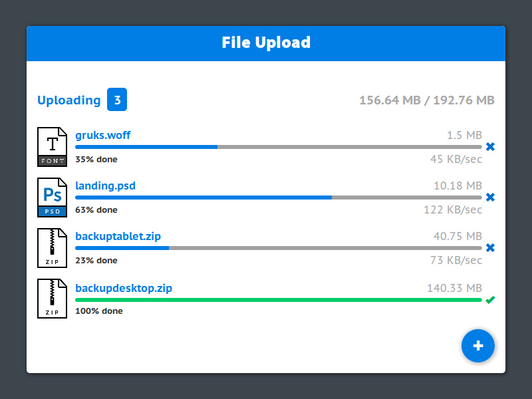Click the total size text 156.64 MB / 192.76 MB
Screen dimensions: 532x399
(426, 100)
